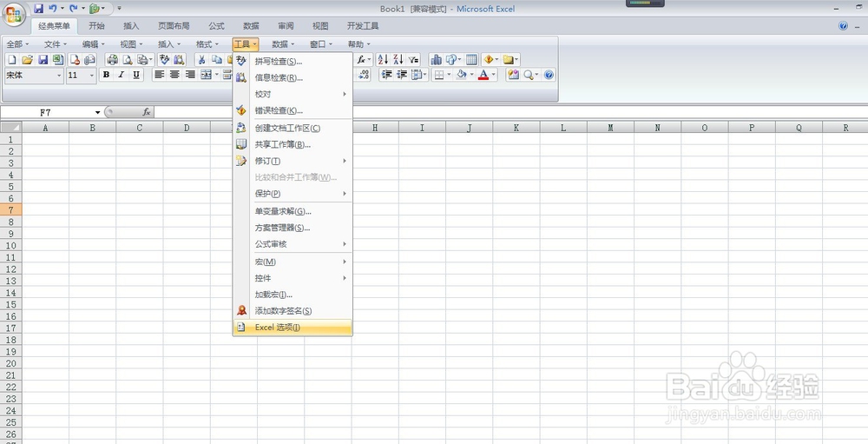Choose 拼写检查 from the Tools menu
The height and width of the screenshot is (444, 868).
pos(293,62)
